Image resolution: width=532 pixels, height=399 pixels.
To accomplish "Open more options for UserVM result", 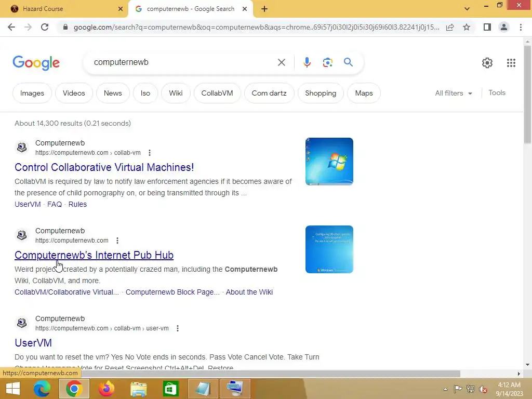I will tap(178, 328).
